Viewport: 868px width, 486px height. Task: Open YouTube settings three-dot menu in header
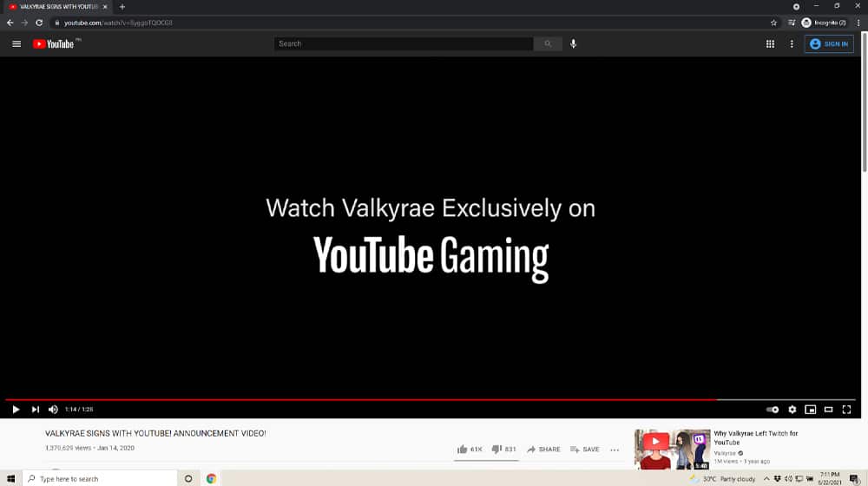click(x=792, y=43)
